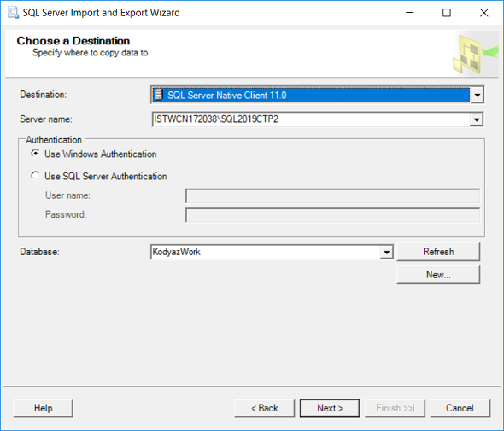Click the "Database:" label
504x431 pixels.
39,252
